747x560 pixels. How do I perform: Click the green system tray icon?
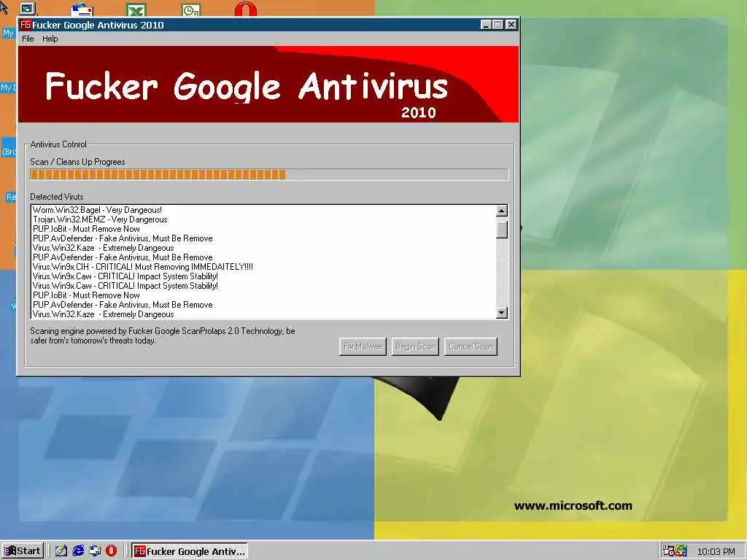coord(681,551)
